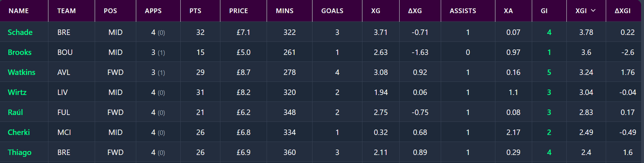Sort the table by PRICE
This screenshot has height=163, width=644.
click(239, 11)
